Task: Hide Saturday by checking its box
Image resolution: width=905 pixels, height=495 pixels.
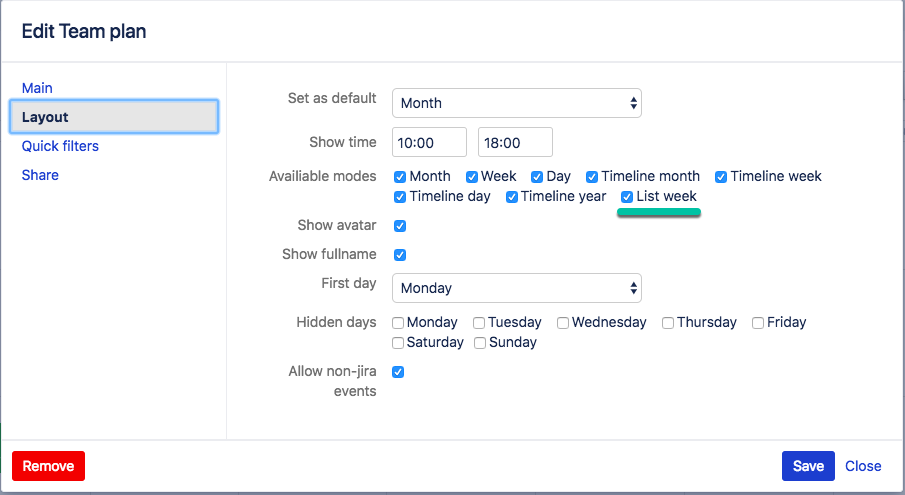Action: [399, 343]
